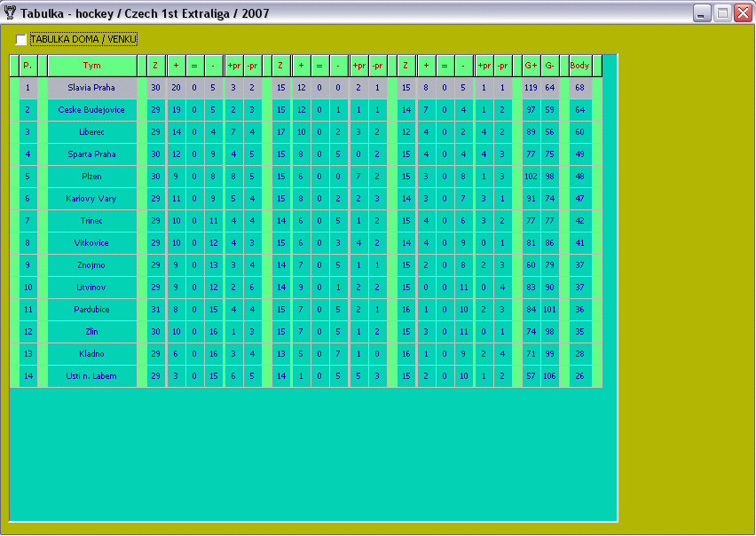This screenshot has width=756, height=536.
Task: Click Pardubice's games played 31
Action: [156, 310]
